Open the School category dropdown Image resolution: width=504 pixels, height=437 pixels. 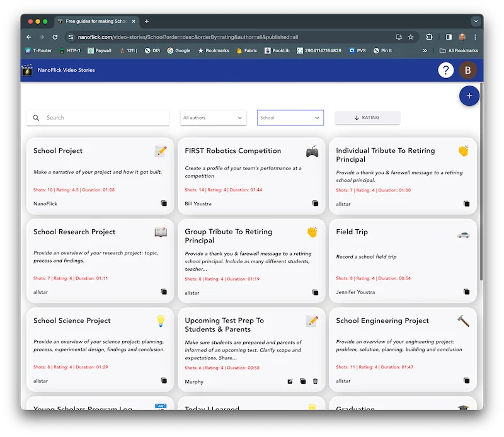pyautogui.click(x=290, y=118)
